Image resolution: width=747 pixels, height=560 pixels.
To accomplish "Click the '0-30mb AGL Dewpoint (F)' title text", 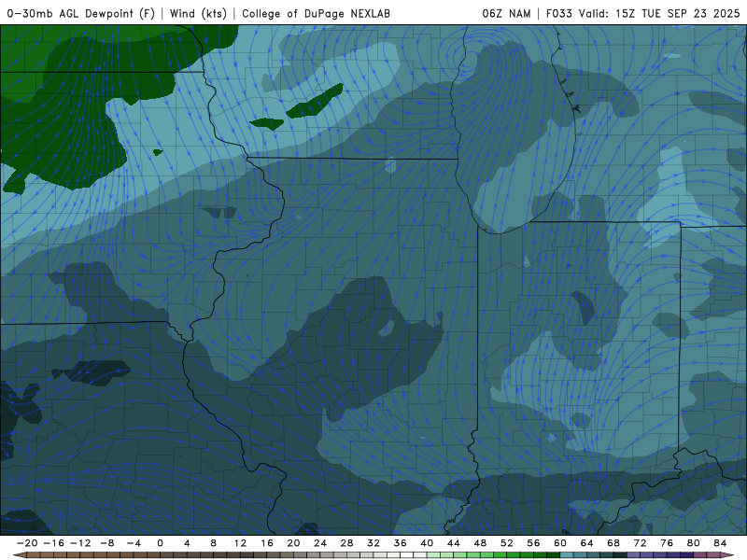I will tap(81, 13).
